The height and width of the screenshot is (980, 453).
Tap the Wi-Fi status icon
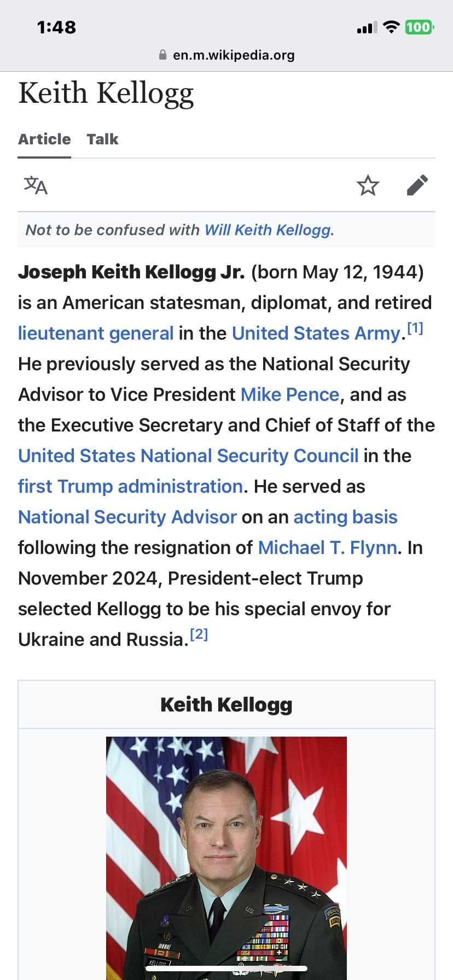(391, 27)
